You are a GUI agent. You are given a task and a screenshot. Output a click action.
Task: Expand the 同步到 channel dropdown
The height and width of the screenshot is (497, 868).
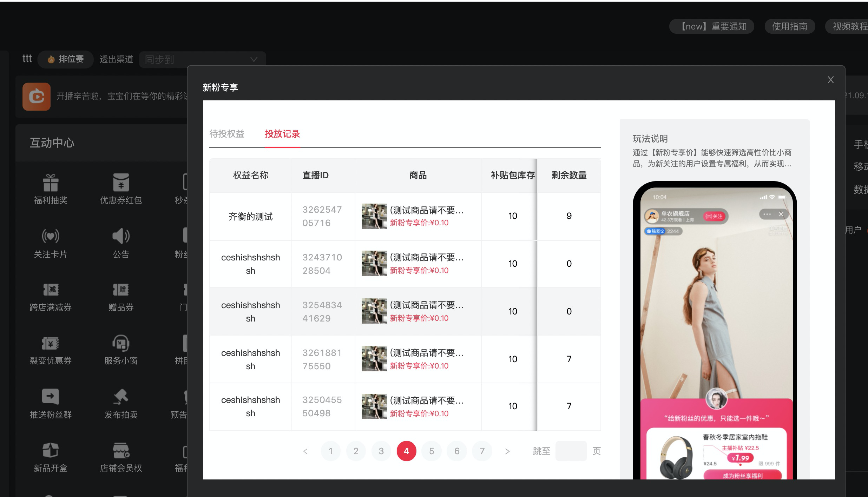[203, 60]
